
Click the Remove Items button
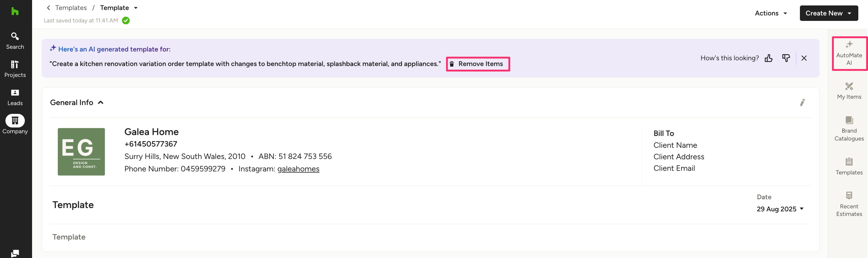[x=478, y=64]
